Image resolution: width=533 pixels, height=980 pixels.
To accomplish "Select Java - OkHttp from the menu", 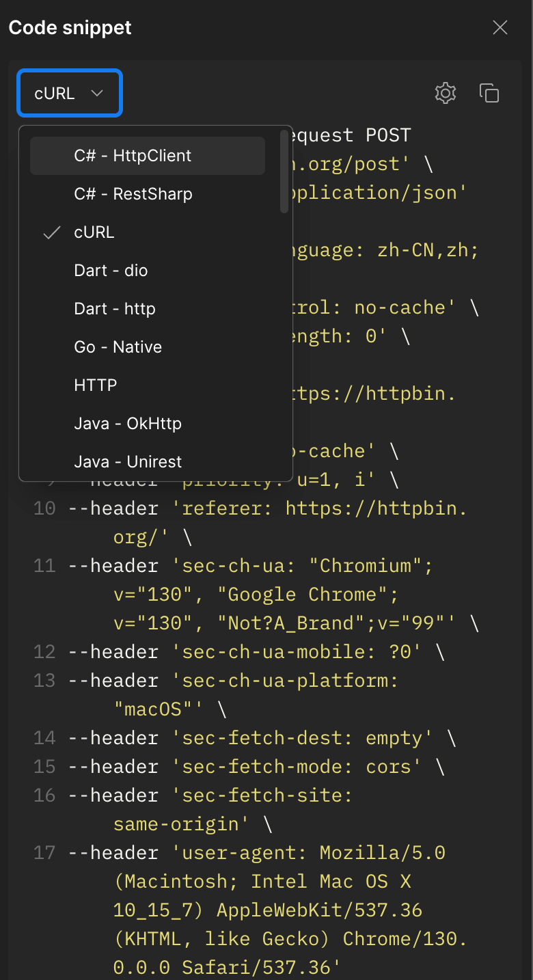I will coord(126,423).
